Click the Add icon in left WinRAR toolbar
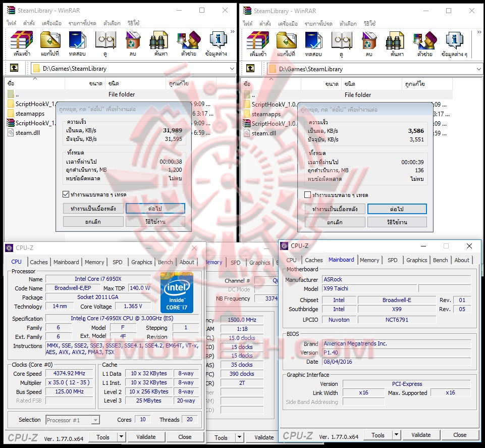 tap(22, 40)
